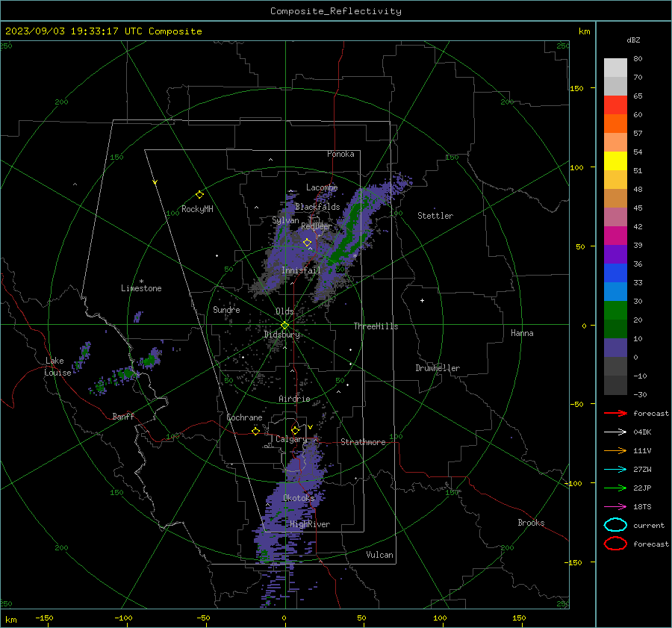Click the Vulcan label
Screen dimensions: 672x628
tap(379, 555)
